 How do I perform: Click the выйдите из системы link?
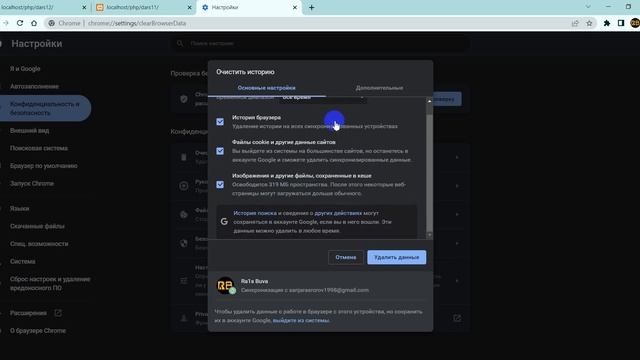click(x=301, y=320)
